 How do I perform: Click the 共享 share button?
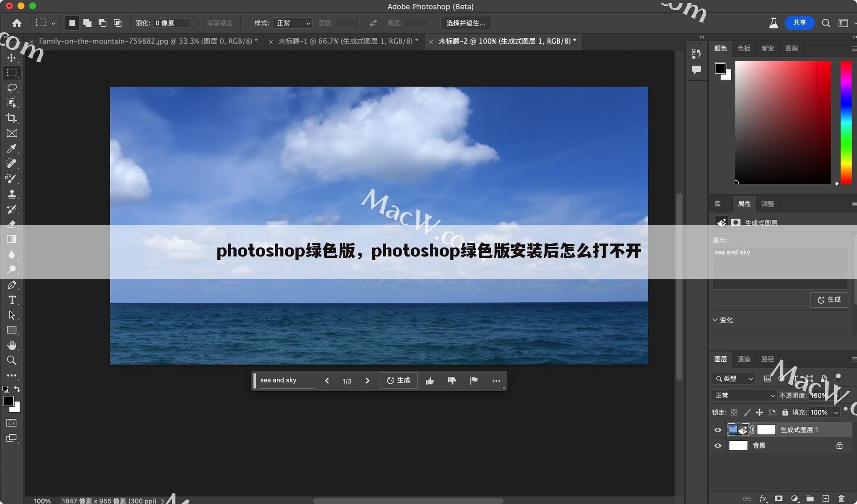coord(799,23)
